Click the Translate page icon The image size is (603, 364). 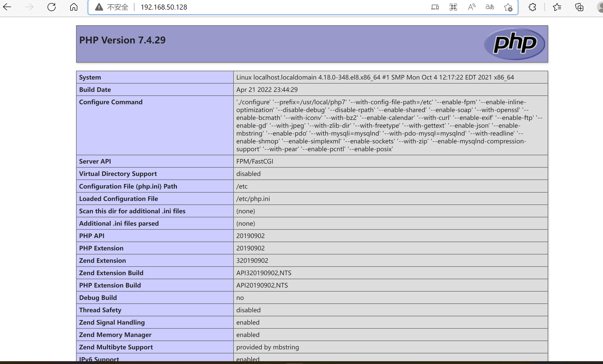[x=490, y=7]
